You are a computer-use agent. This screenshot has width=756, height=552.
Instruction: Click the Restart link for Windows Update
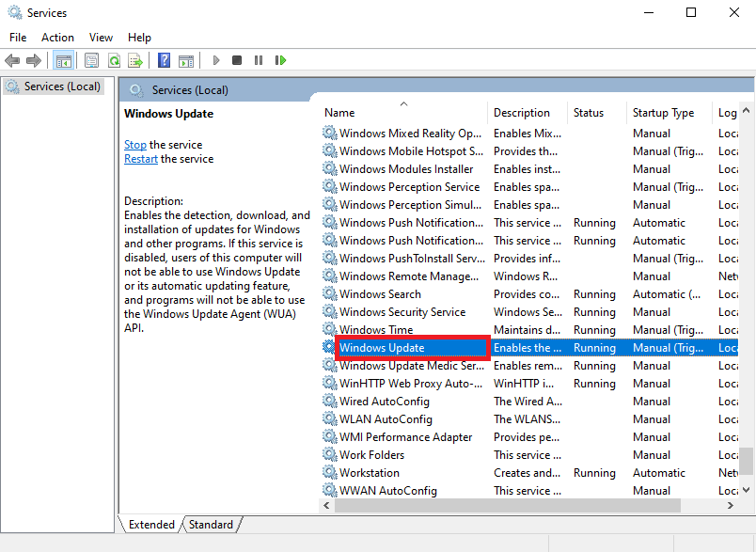[x=140, y=158]
